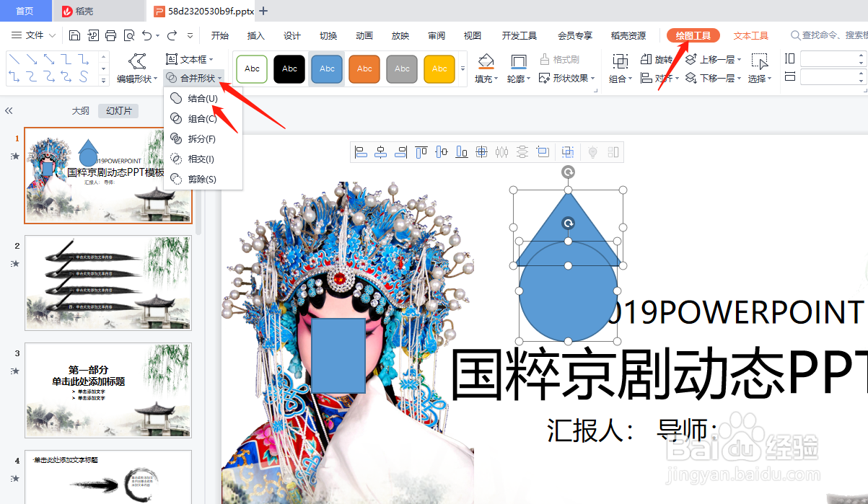Expand the shape styles gallery

[x=463, y=68]
